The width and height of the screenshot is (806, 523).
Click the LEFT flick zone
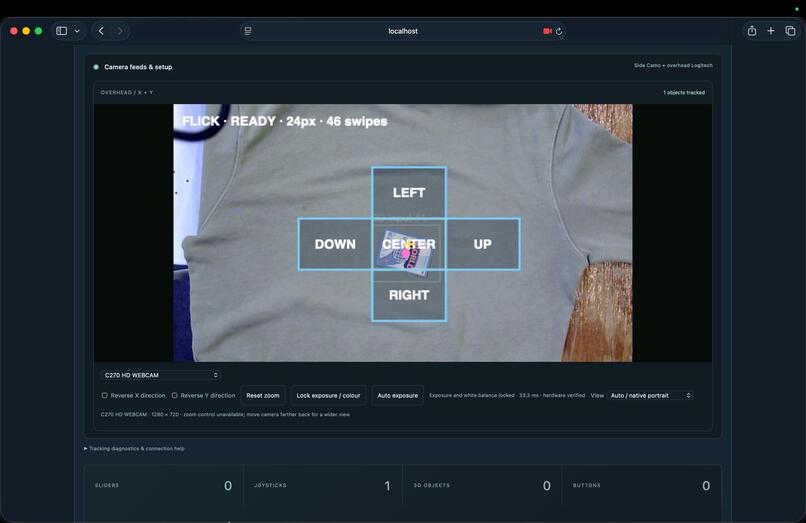pos(409,192)
